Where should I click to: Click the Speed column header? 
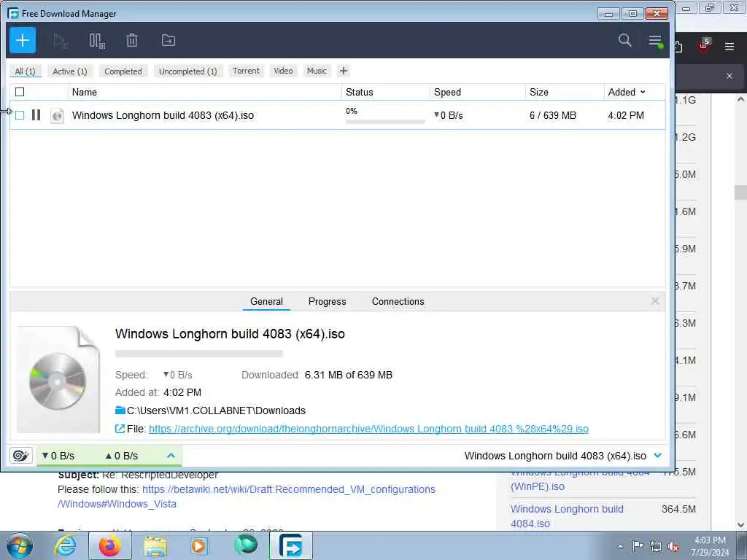click(478, 92)
